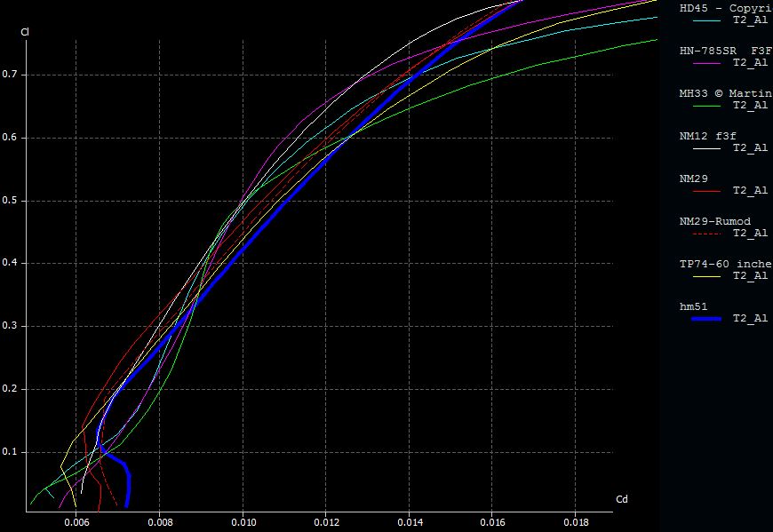Click the Cd horizontal axis label
The image size is (773, 532).
[622, 500]
